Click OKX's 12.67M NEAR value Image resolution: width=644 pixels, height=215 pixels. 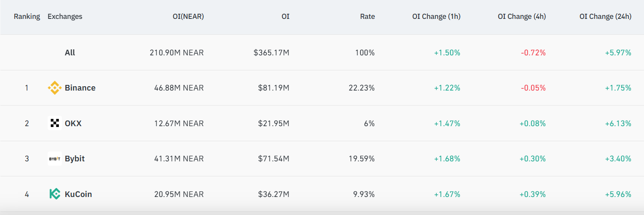[179, 123]
